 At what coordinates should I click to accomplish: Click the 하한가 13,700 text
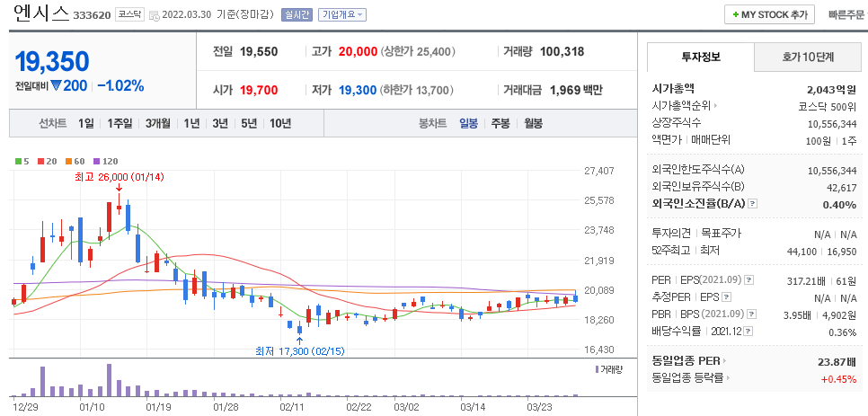click(416, 90)
